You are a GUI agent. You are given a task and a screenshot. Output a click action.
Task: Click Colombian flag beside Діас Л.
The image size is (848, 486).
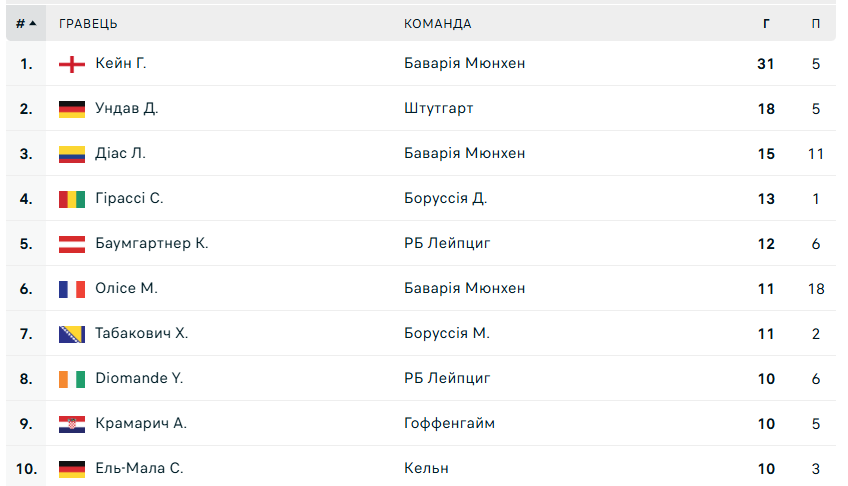[71, 154]
